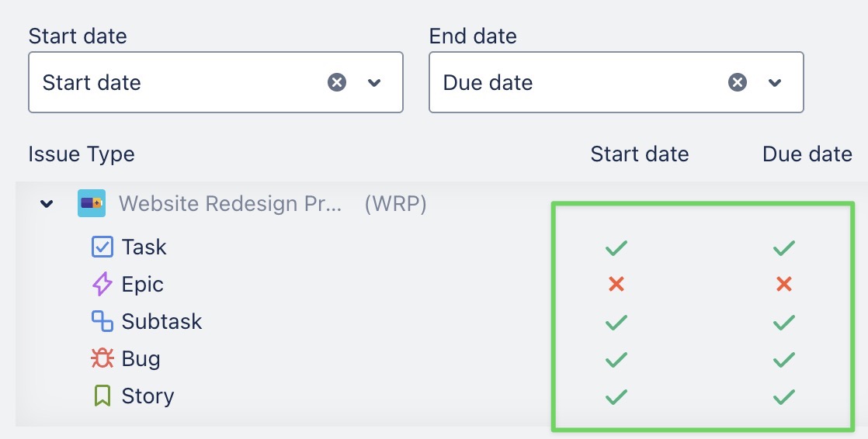This screenshot has height=439, width=868.
Task: Click the Subtask issue type icon
Action: 102,321
